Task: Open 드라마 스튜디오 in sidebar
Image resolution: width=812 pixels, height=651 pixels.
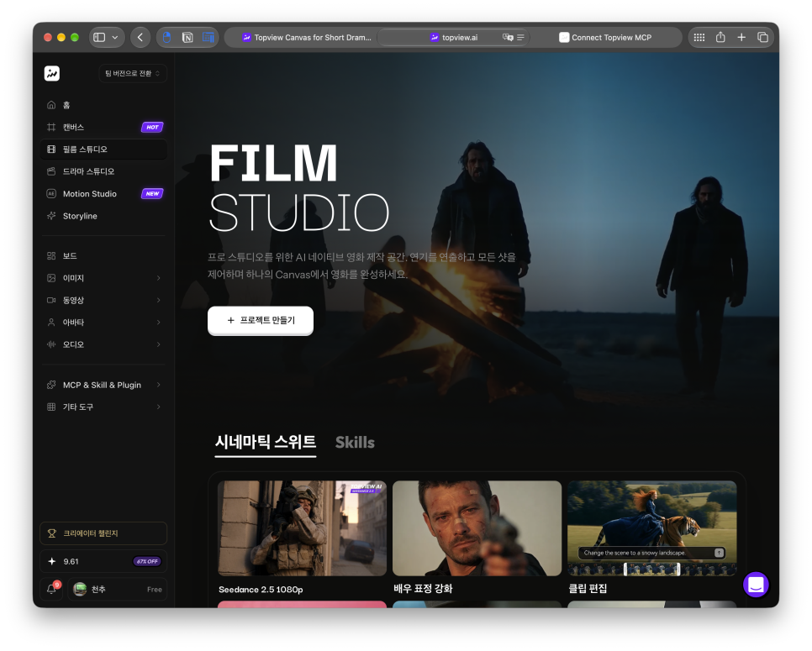Action: pyautogui.click(x=103, y=171)
